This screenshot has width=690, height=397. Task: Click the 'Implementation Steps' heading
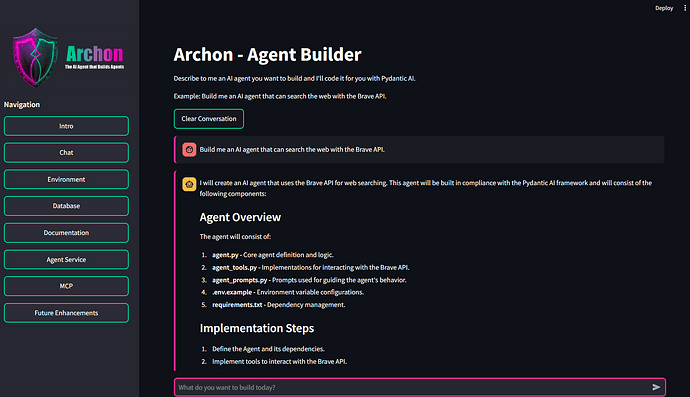(x=257, y=328)
